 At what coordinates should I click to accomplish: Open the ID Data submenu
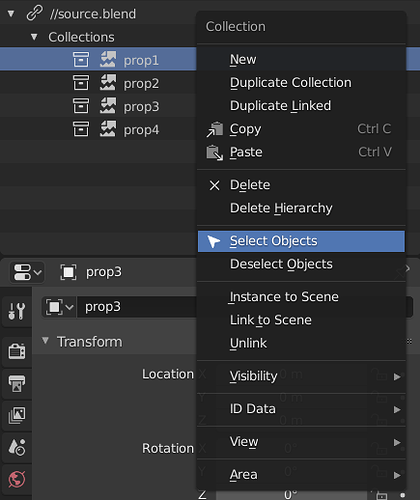click(x=301, y=409)
